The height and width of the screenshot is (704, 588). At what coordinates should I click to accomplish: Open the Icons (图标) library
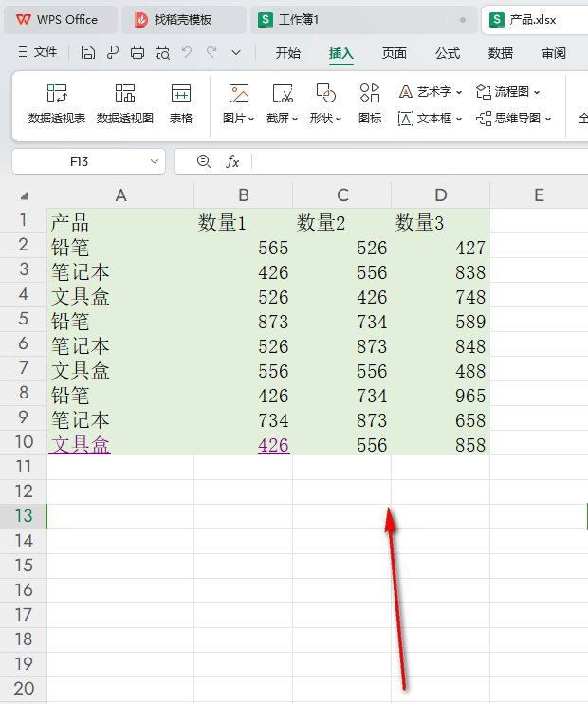[370, 104]
